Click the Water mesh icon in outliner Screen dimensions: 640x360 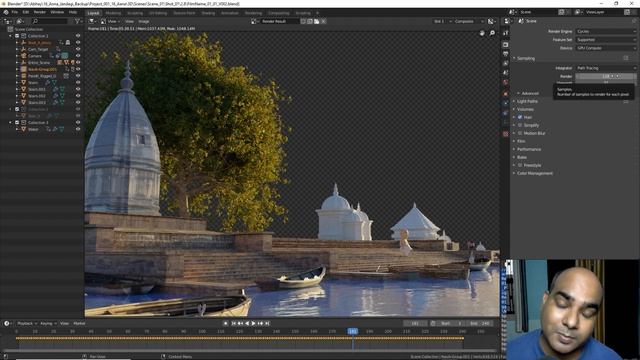coord(24,129)
